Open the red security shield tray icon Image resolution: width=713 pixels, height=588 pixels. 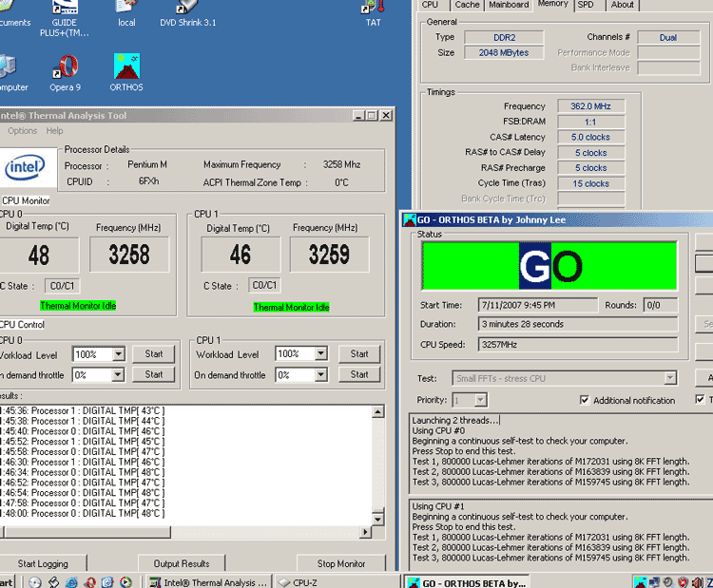coord(683,582)
